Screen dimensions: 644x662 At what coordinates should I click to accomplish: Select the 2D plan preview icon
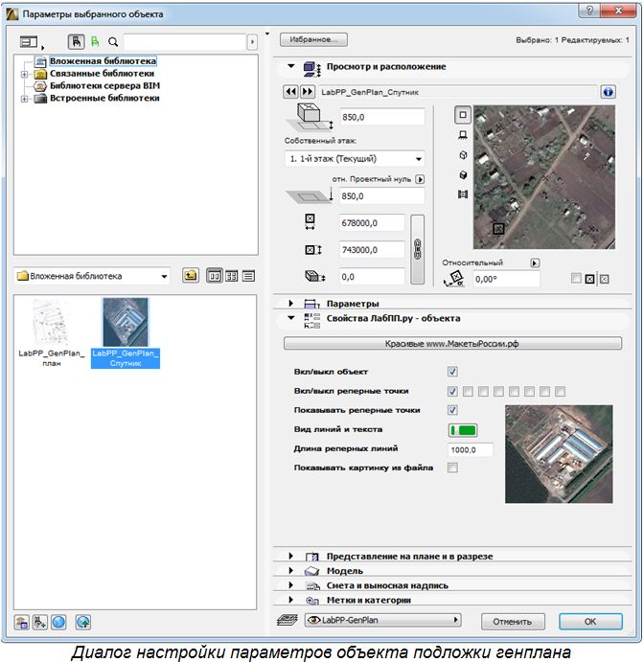[x=463, y=115]
